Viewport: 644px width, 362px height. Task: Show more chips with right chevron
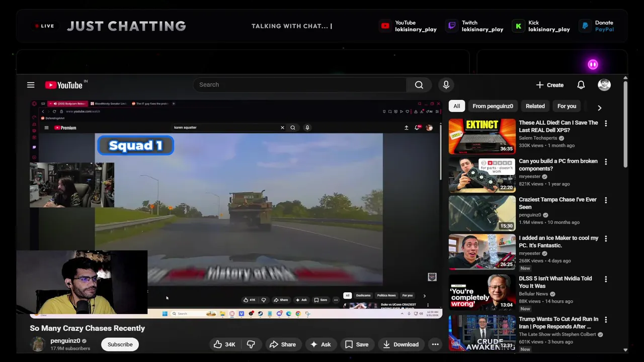pyautogui.click(x=599, y=108)
